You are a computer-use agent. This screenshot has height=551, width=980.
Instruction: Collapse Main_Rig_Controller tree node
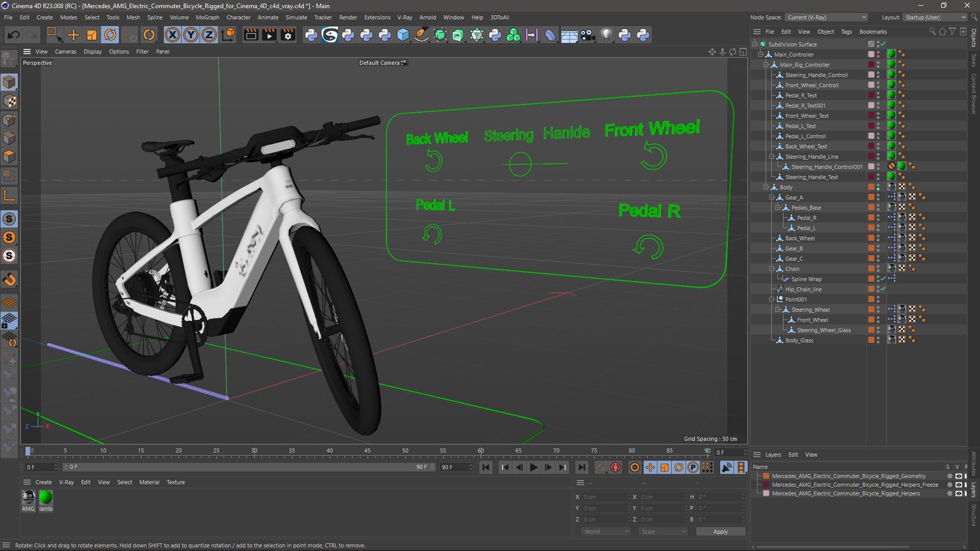766,65
